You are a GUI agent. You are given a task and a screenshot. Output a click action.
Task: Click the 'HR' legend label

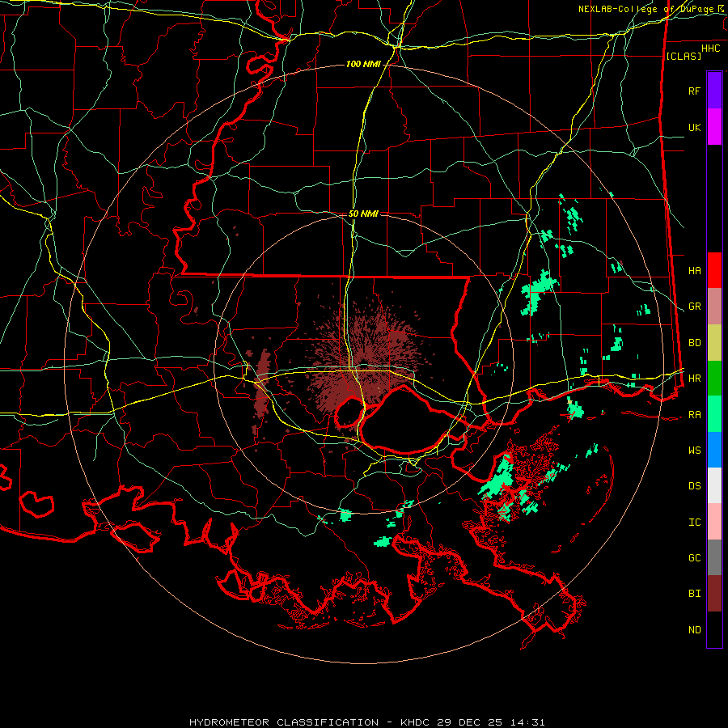click(x=695, y=379)
